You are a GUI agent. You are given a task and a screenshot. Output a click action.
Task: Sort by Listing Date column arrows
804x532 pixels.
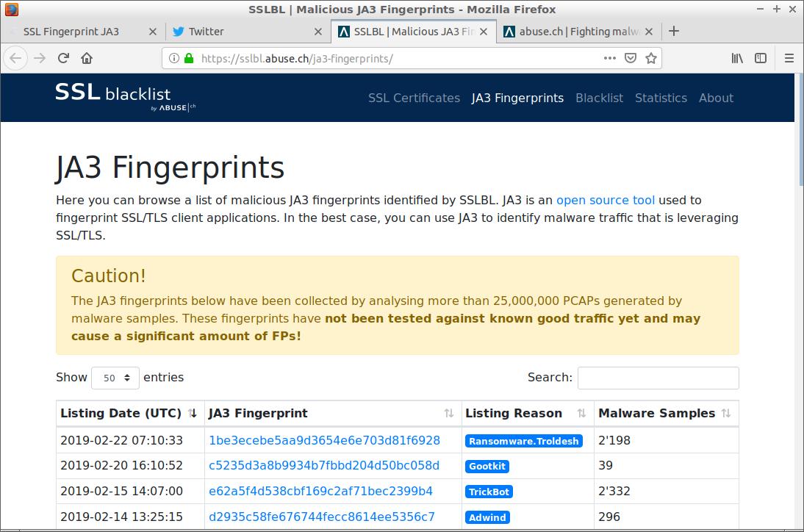pos(193,413)
